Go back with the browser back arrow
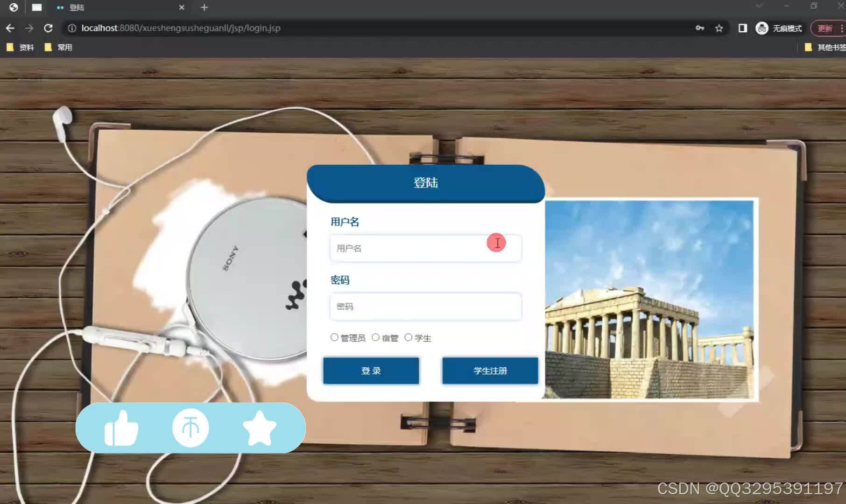Image resolution: width=846 pixels, height=504 pixels. [10, 28]
